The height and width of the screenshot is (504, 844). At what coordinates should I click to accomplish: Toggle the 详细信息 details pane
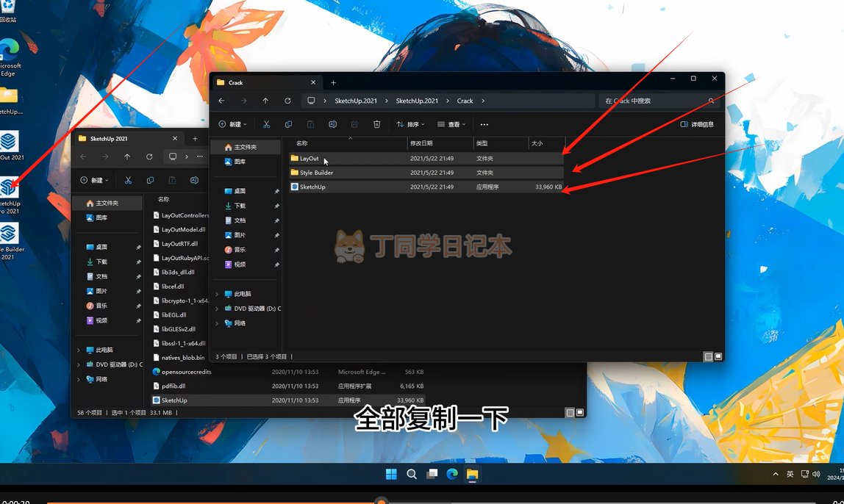pyautogui.click(x=697, y=124)
